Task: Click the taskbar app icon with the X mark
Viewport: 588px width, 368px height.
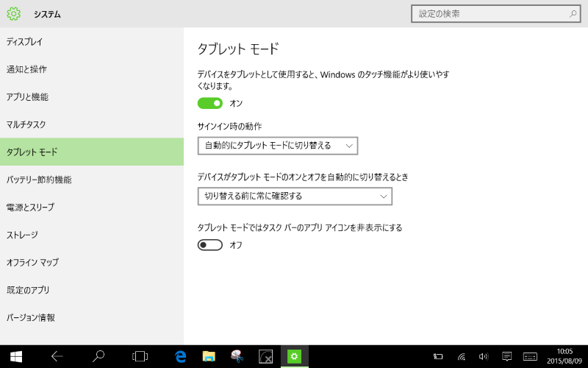Action: (266, 356)
